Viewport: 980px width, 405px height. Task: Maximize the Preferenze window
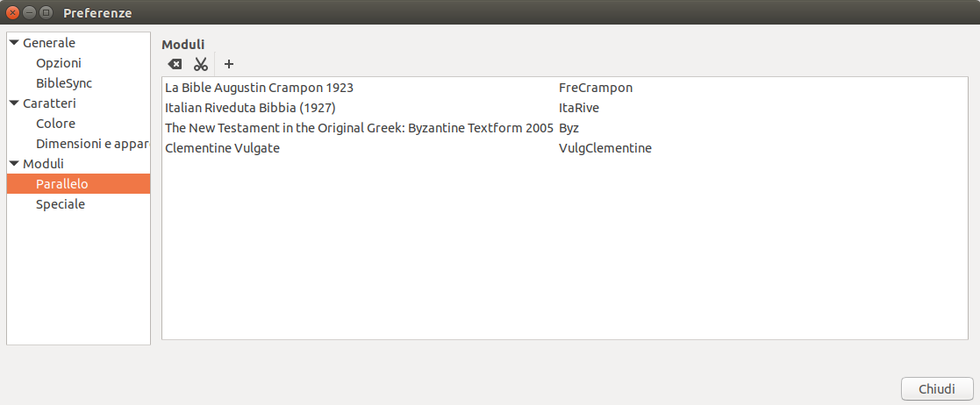(46, 12)
